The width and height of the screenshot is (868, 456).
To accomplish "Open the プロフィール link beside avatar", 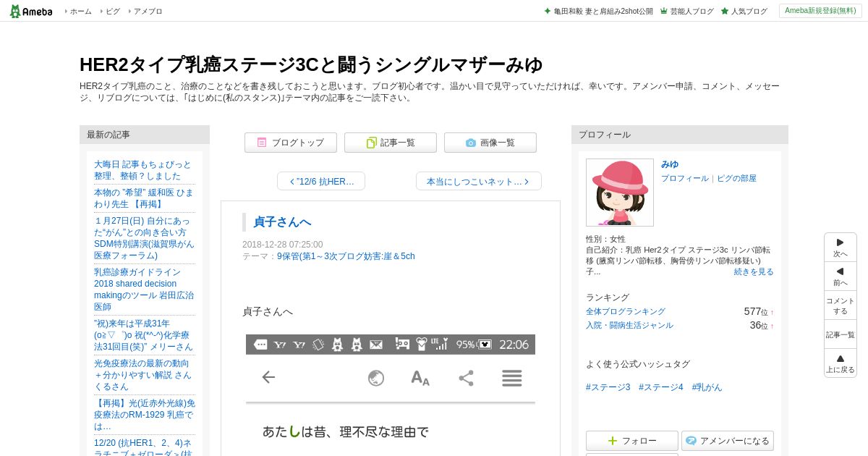I will pyautogui.click(x=684, y=178).
